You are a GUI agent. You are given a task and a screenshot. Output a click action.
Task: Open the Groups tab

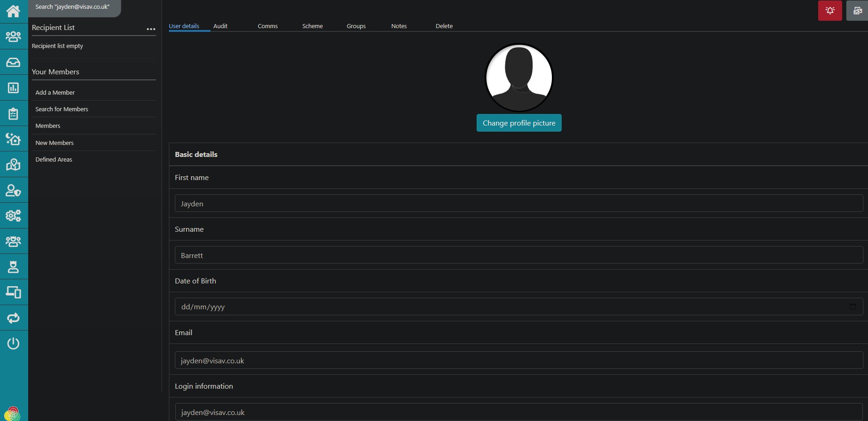(356, 26)
